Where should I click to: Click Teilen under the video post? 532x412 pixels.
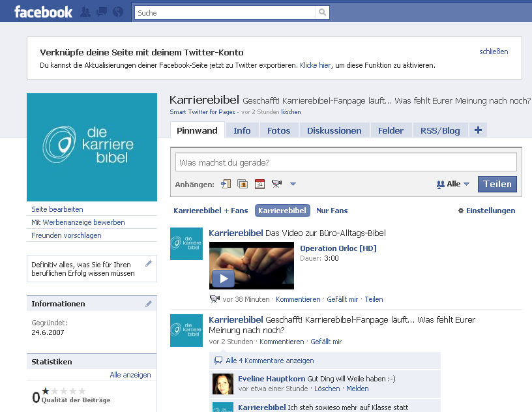pyautogui.click(x=374, y=299)
